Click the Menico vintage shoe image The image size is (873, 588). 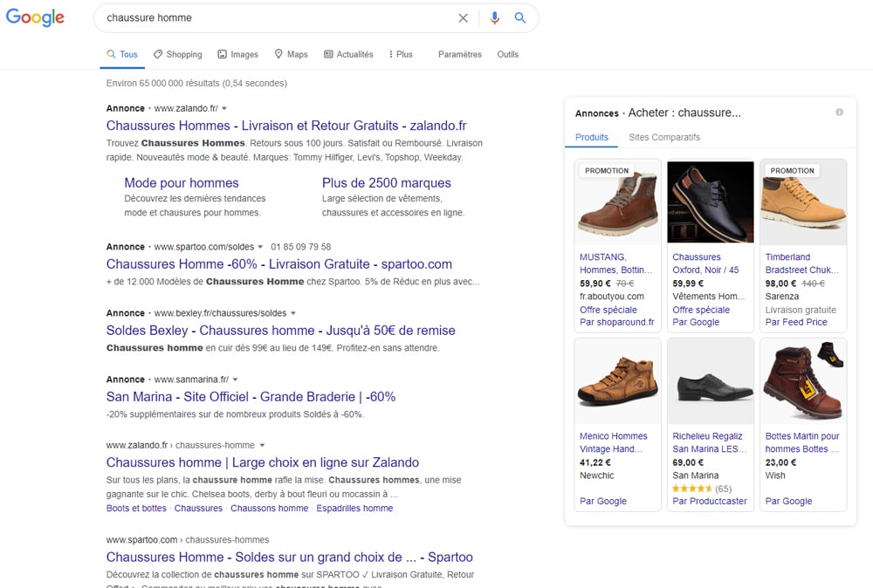click(x=617, y=381)
